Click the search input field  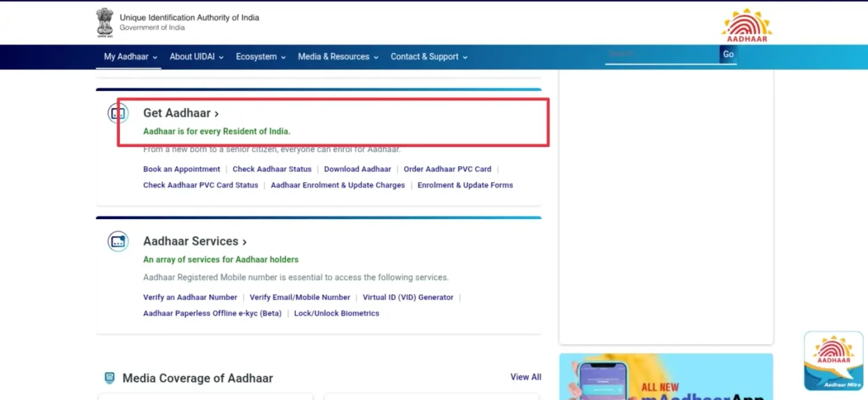[662, 54]
